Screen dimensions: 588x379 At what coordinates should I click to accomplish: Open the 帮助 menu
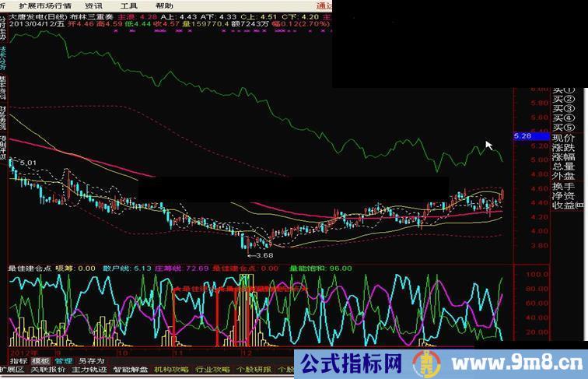[164, 5]
